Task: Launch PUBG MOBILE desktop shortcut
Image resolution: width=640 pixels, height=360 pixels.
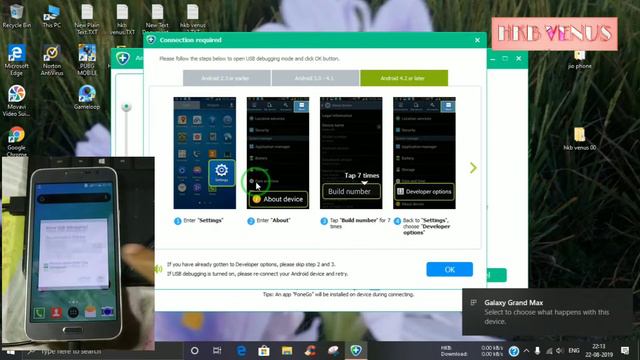Action: click(x=87, y=60)
